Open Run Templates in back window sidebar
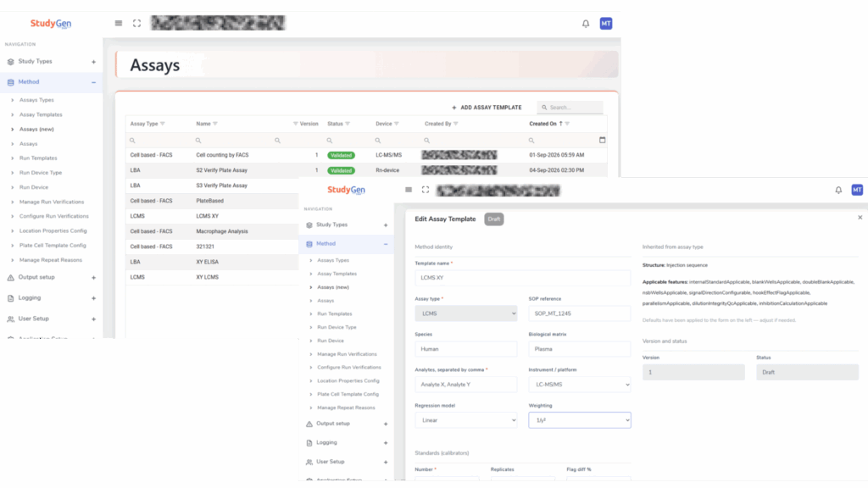Viewport: 868px width, 488px height. click(x=38, y=158)
